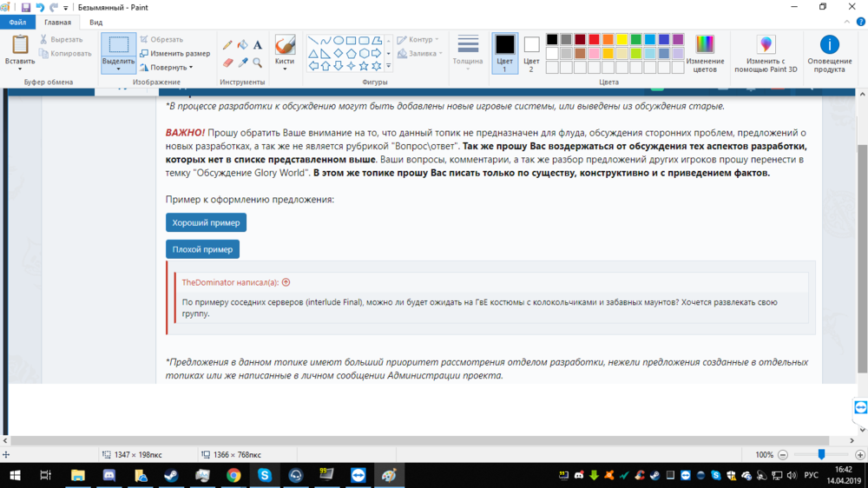Image resolution: width=868 pixels, height=488 pixels.
Task: Select the Pencil tool
Action: tap(227, 45)
